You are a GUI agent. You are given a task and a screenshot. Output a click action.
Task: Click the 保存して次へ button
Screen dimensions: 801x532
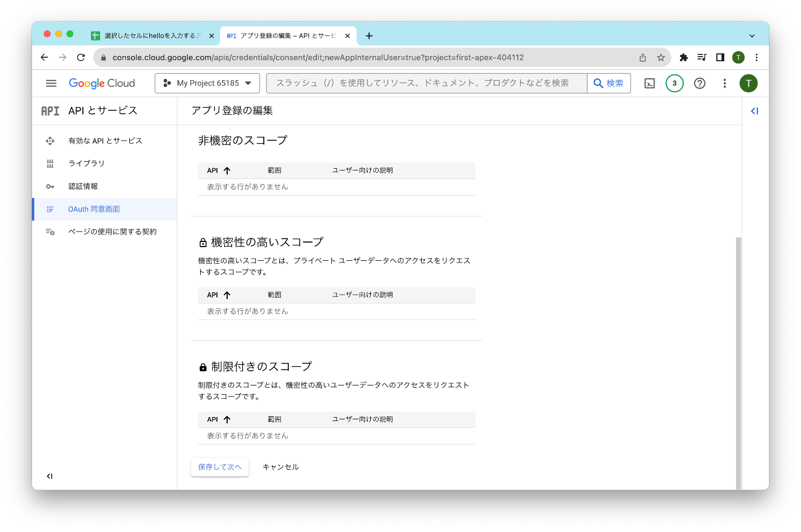[x=220, y=467]
